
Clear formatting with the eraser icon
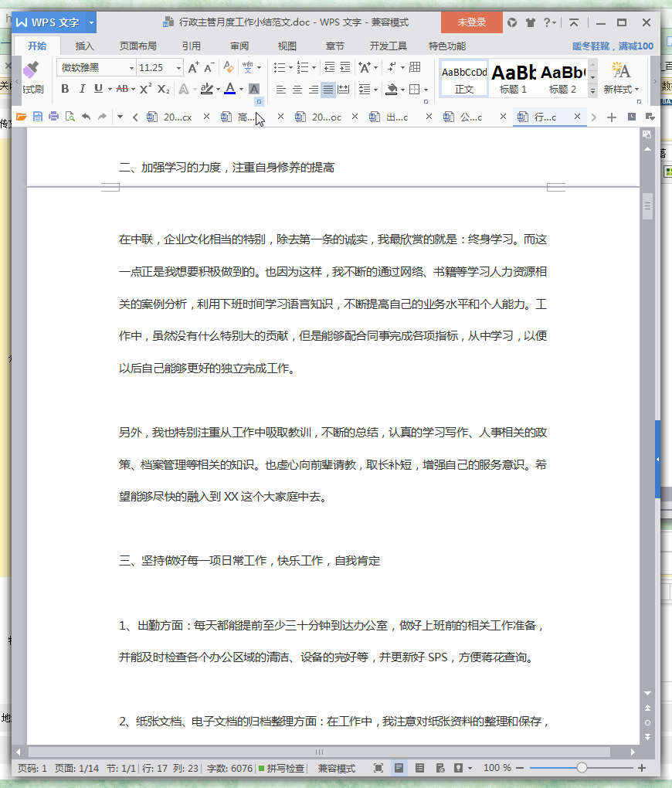[x=229, y=67]
